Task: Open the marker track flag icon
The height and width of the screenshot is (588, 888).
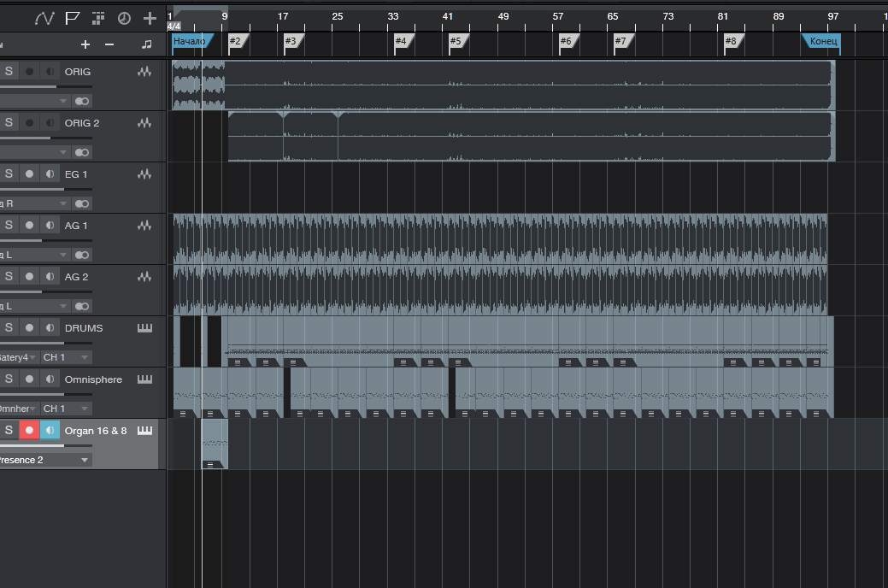Action: (x=72, y=19)
